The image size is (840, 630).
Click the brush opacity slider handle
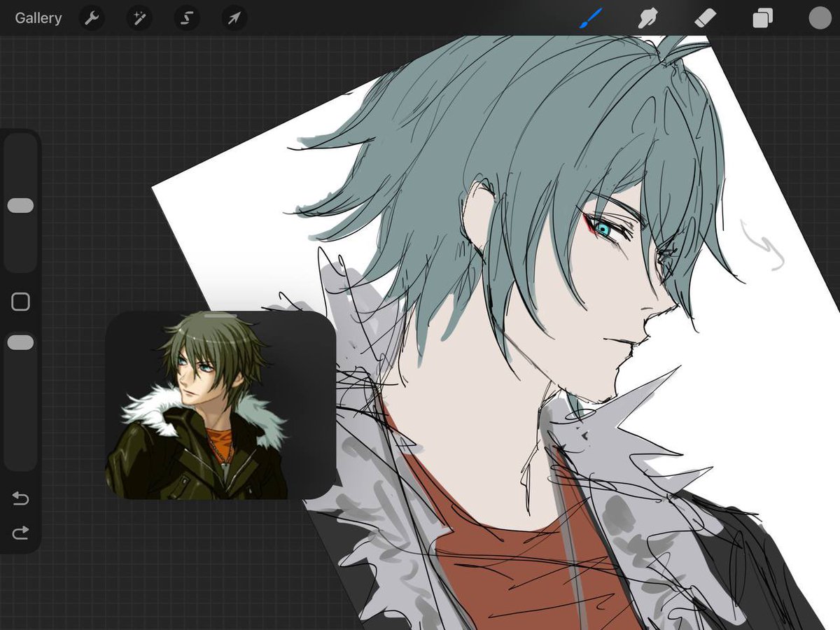[20, 342]
